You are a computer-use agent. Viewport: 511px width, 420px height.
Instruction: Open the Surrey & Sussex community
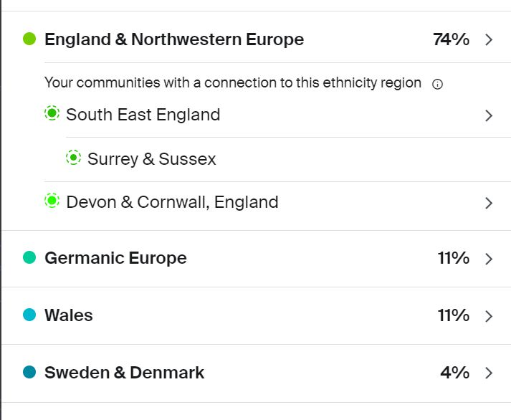pyautogui.click(x=152, y=159)
